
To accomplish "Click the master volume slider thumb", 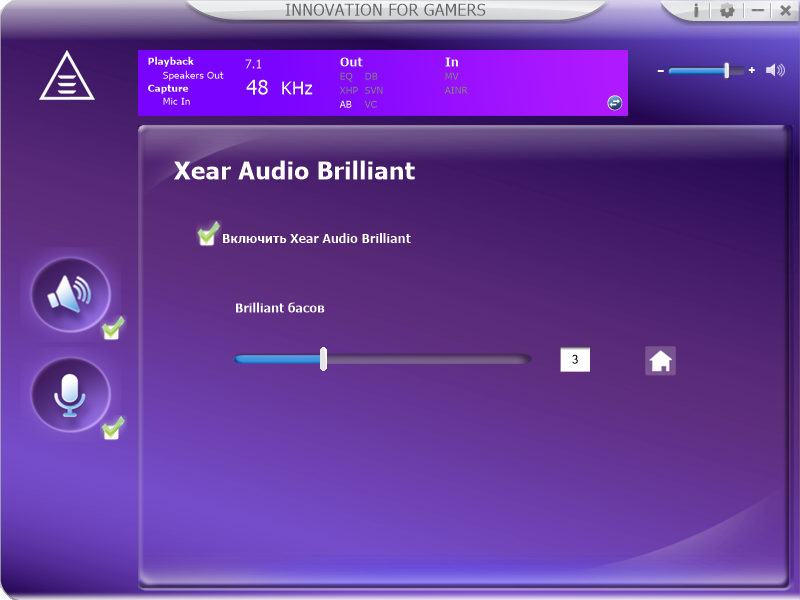I will [727, 70].
